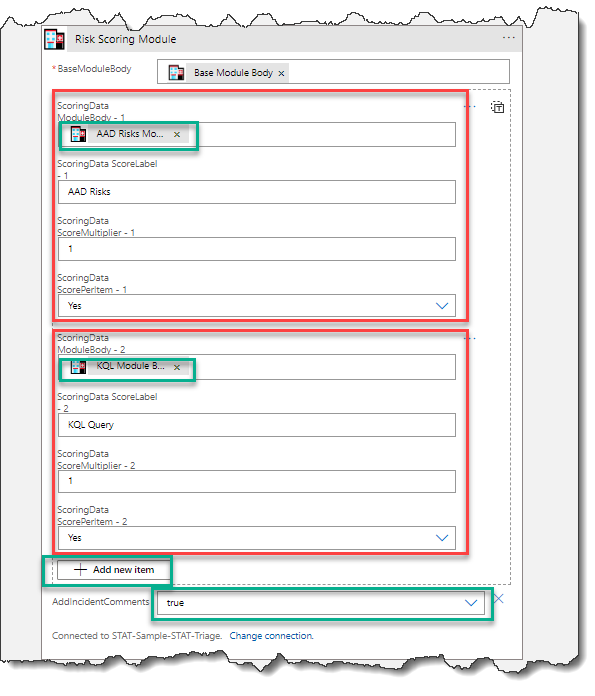595x696 pixels.
Task: Click the ScoreLabel 1 field with AAD Risks
Action: point(257,192)
